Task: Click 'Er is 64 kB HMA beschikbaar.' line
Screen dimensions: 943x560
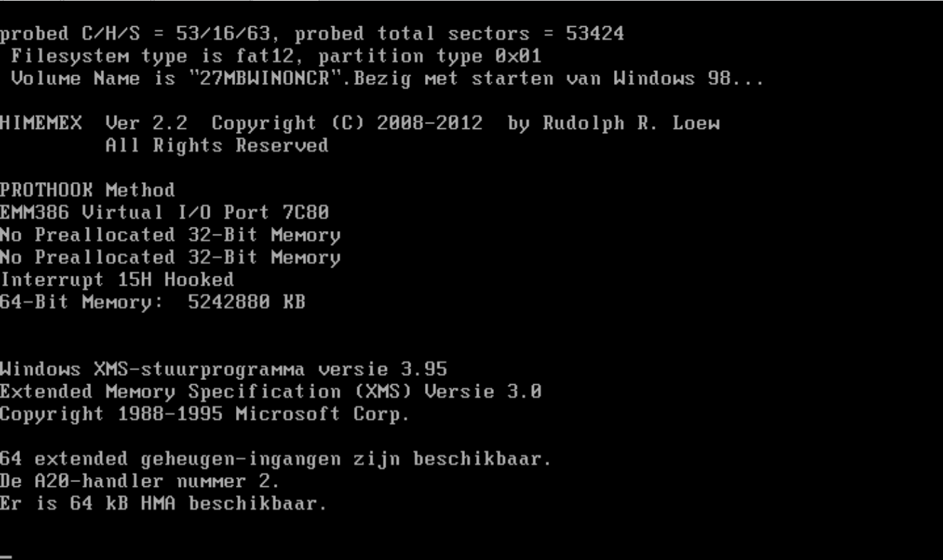Action: pos(163,503)
